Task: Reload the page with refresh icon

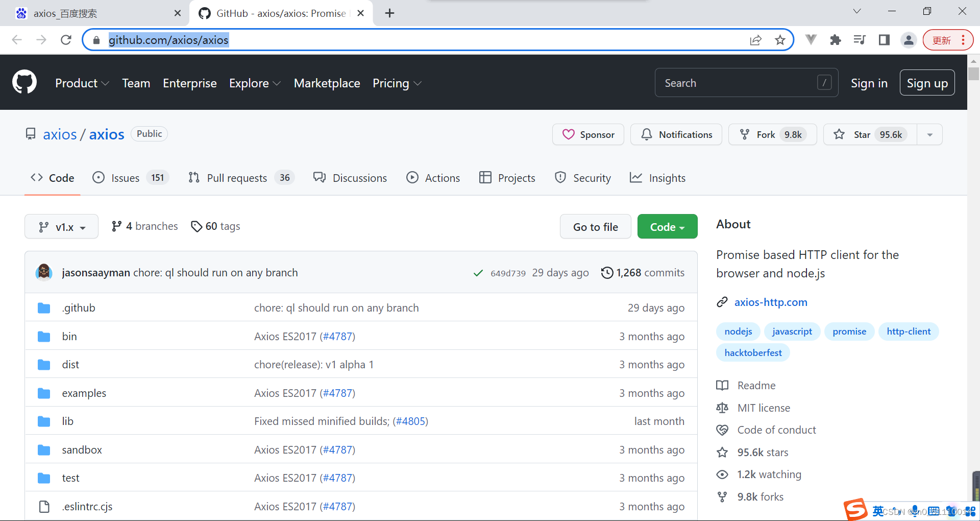Action: (x=66, y=40)
